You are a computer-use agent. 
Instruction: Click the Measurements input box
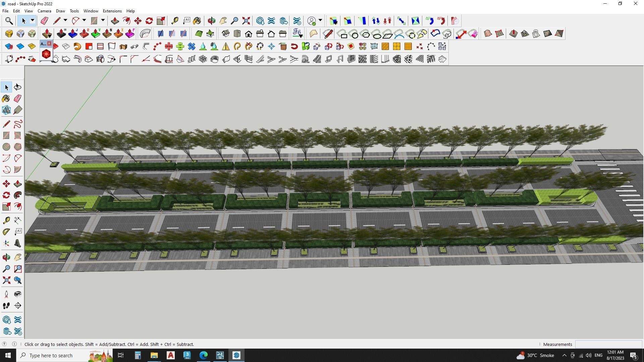pyautogui.click(x=608, y=344)
